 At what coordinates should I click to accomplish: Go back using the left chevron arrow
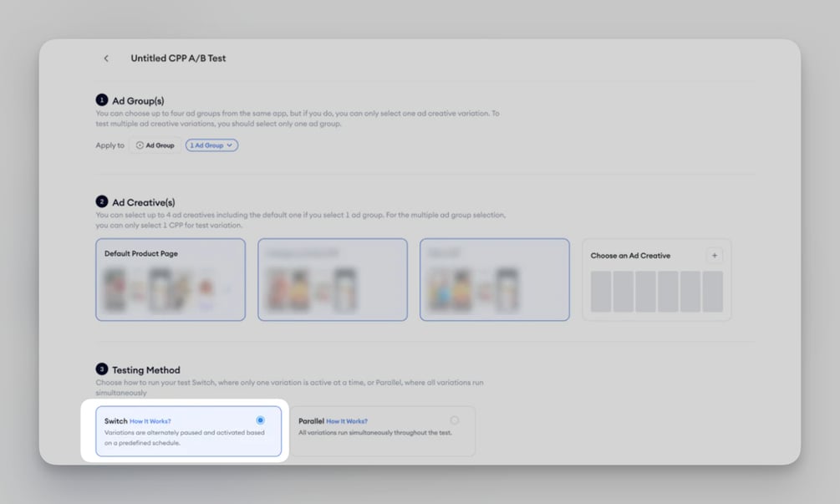tap(106, 59)
